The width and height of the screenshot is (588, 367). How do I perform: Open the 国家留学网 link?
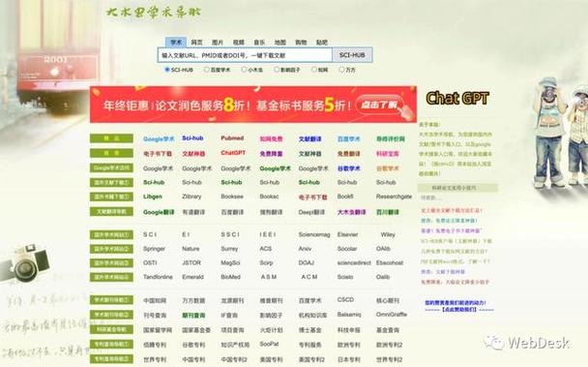point(158,330)
